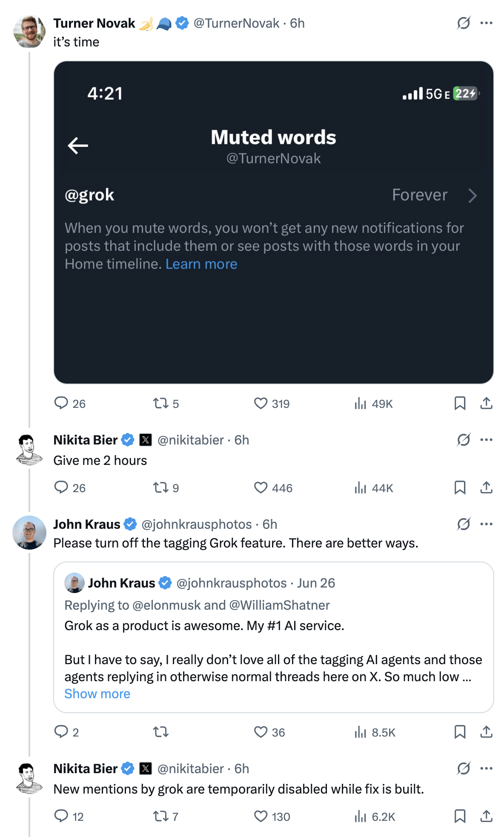Bookmark Turner Novak's muted words post
The image size is (504, 837).
pos(460,403)
